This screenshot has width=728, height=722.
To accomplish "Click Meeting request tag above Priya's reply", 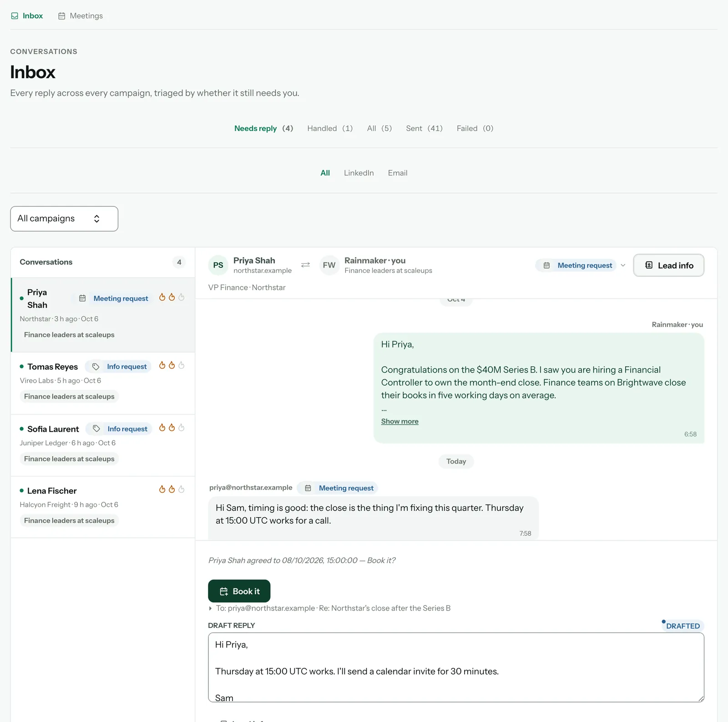I will click(338, 488).
